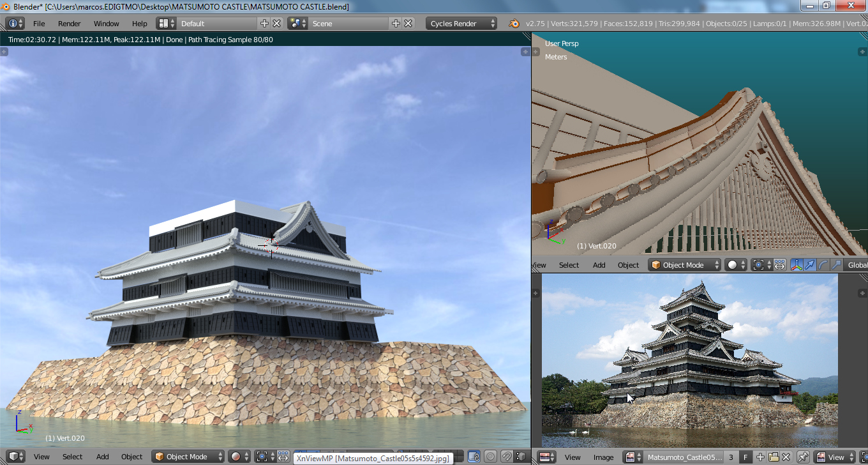868x465 pixels.
Task: Open the scene browse selector
Action: [298, 24]
